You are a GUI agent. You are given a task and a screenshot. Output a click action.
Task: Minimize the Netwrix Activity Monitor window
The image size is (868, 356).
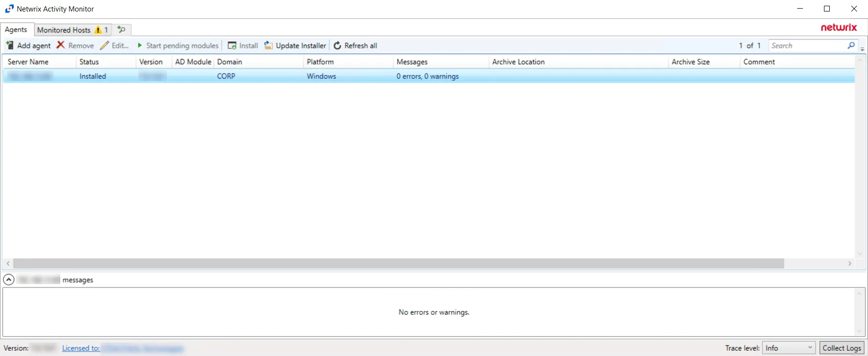(800, 9)
